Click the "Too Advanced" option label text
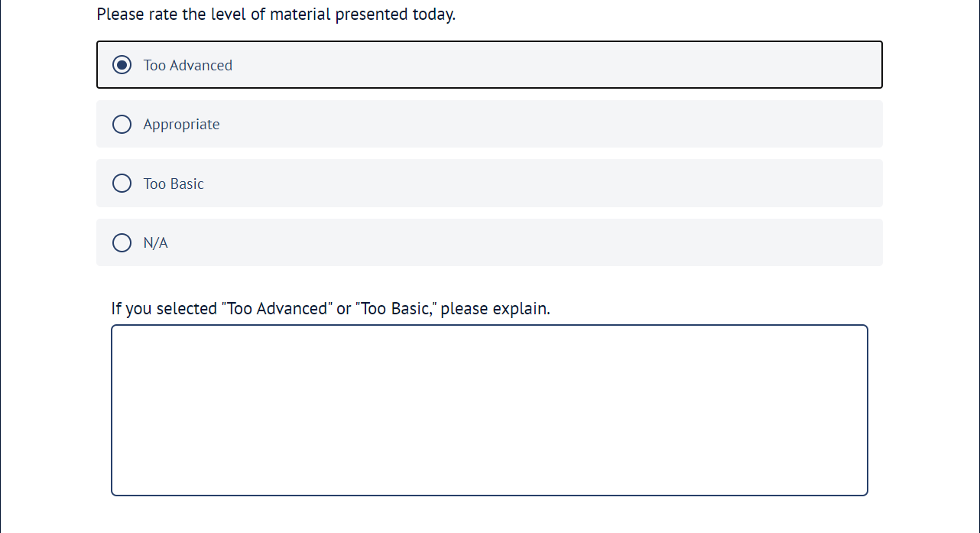The image size is (980, 533). (x=188, y=66)
